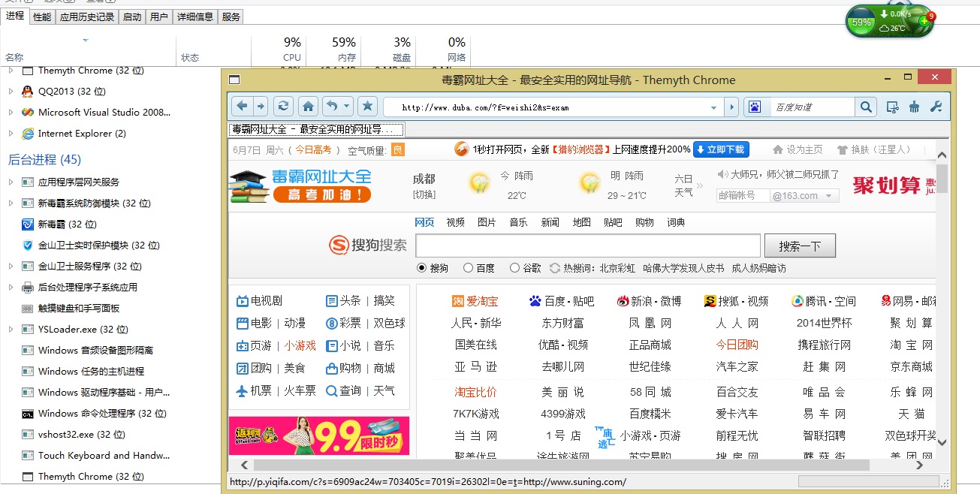Click the [切换] city switch link
Viewport: 980px width, 494px height.
424,194
